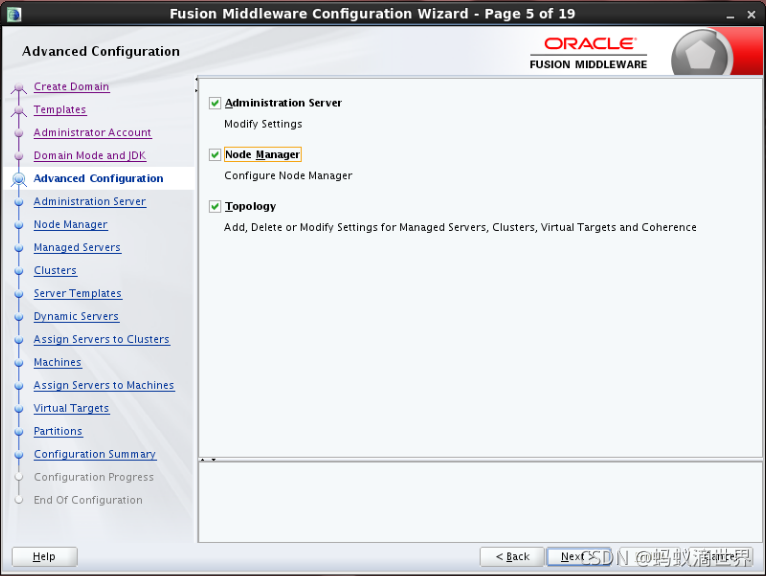
Task: Click the Server Templates step bullet
Action: pos(19,294)
